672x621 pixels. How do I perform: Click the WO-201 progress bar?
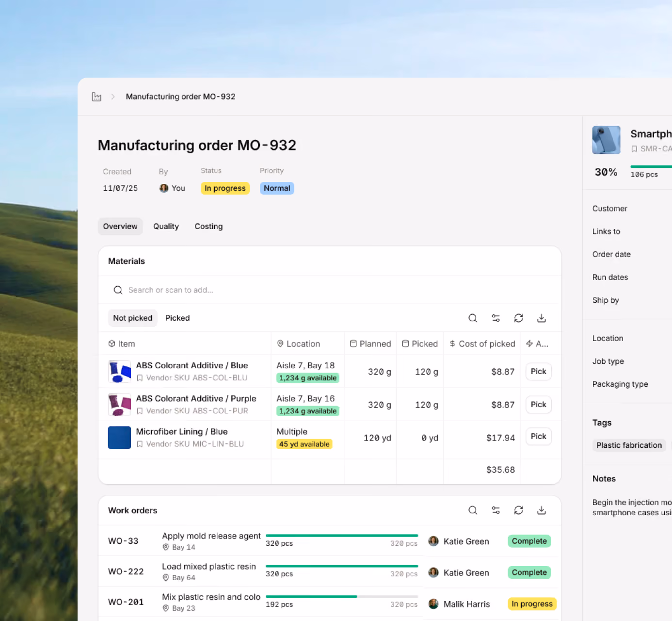(342, 596)
